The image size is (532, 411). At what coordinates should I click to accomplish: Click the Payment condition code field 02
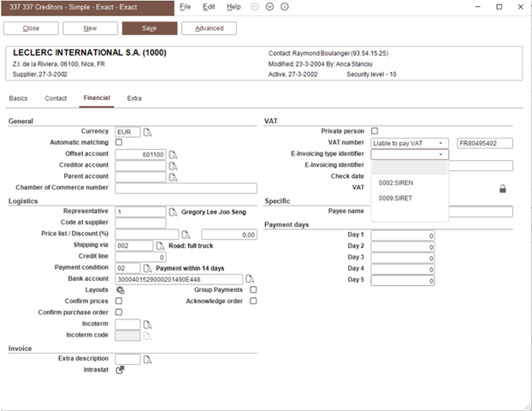(x=127, y=268)
